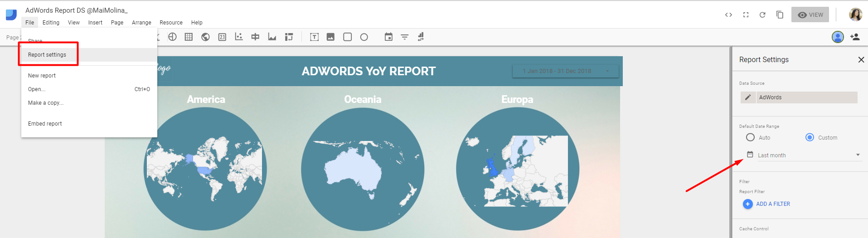This screenshot has width=868, height=238.
Task: Choose Make a copy... menu entry
Action: click(89, 103)
